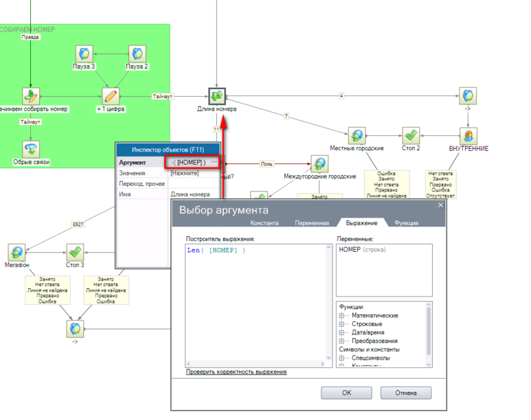Click the clock node above ВНУТРЕННИЕ

click(x=468, y=96)
